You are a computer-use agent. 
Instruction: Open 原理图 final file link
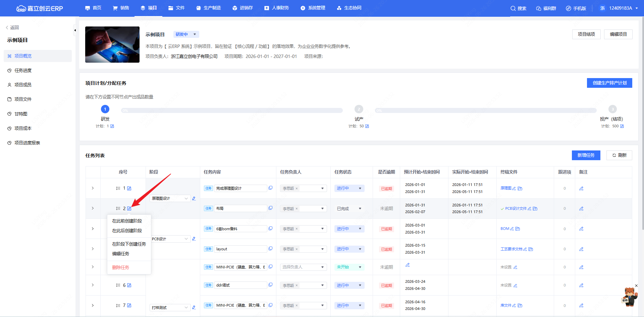click(x=506, y=188)
